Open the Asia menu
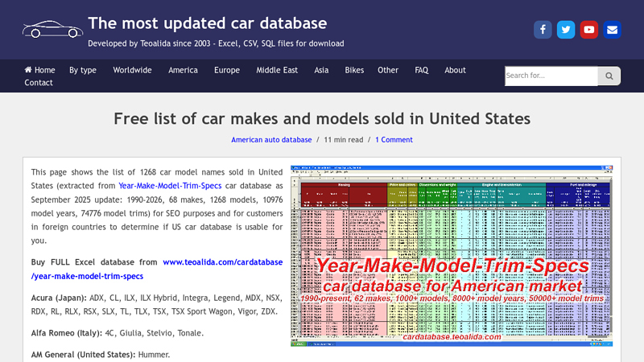Image resolution: width=644 pixels, height=362 pixels. click(x=321, y=70)
